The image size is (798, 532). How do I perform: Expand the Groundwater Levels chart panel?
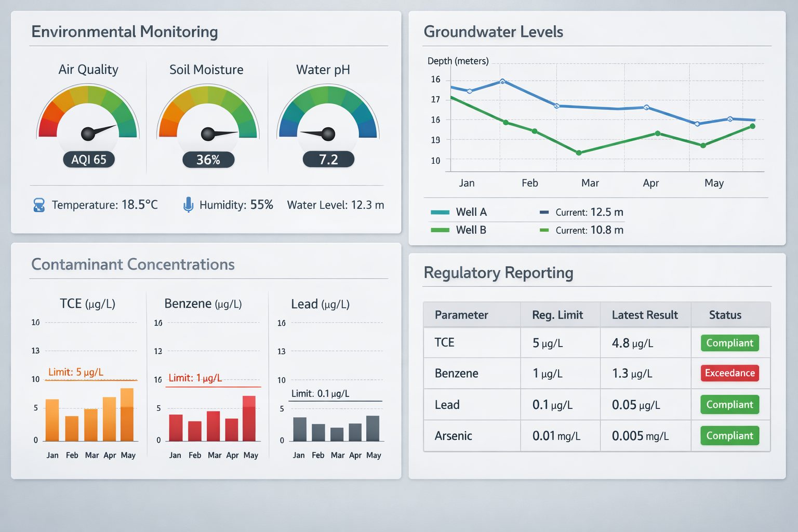click(494, 32)
